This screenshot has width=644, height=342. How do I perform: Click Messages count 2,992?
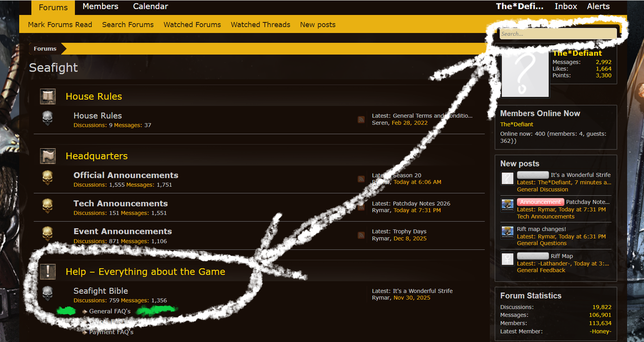pyautogui.click(x=603, y=62)
